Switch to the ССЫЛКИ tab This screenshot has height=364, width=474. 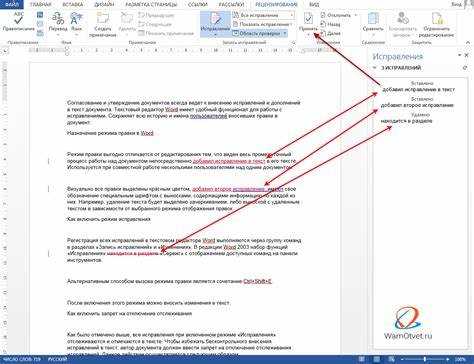pos(199,5)
